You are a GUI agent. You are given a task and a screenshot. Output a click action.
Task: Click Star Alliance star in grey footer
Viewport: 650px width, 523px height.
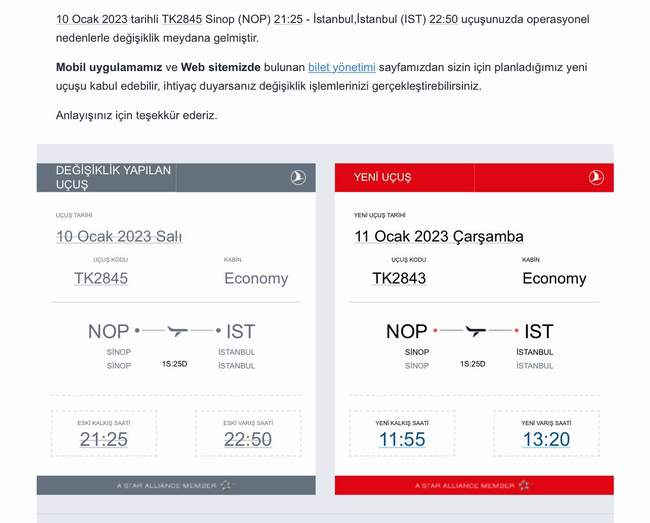click(x=225, y=485)
